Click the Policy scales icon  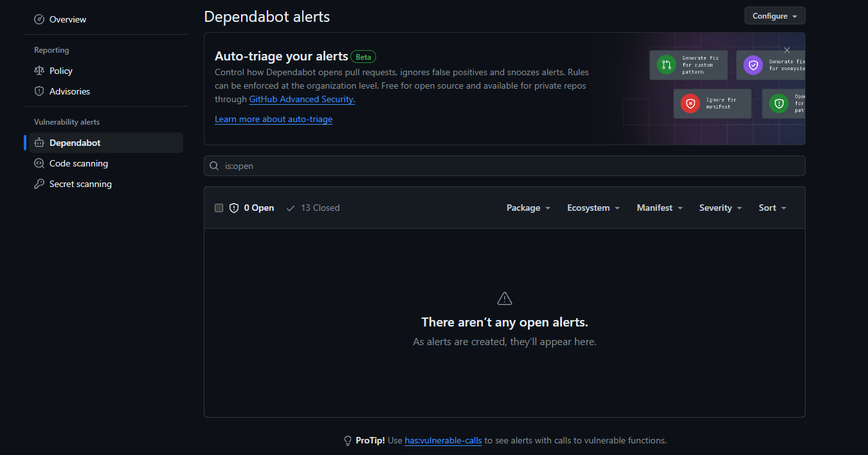click(x=39, y=71)
